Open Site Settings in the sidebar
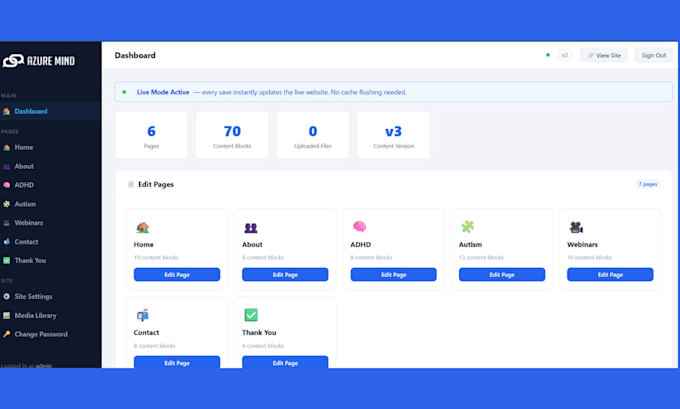Viewport: 680px width, 409px height. tap(50, 297)
